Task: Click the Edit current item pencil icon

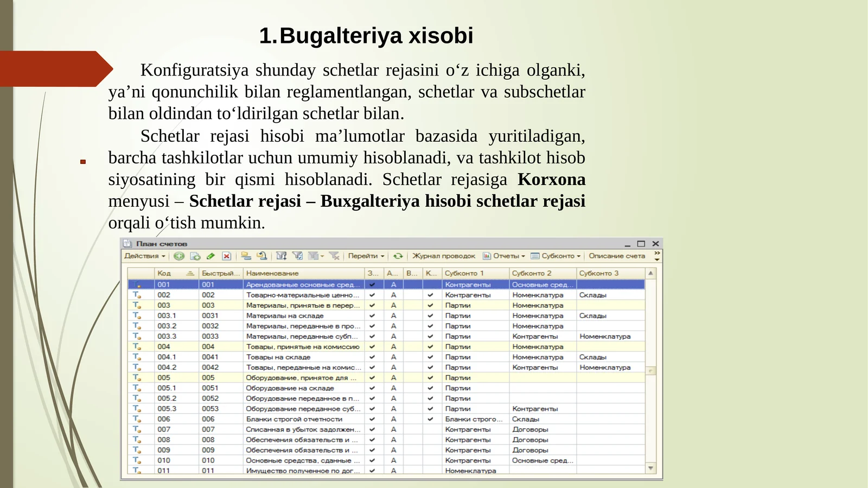Action: [x=210, y=256]
